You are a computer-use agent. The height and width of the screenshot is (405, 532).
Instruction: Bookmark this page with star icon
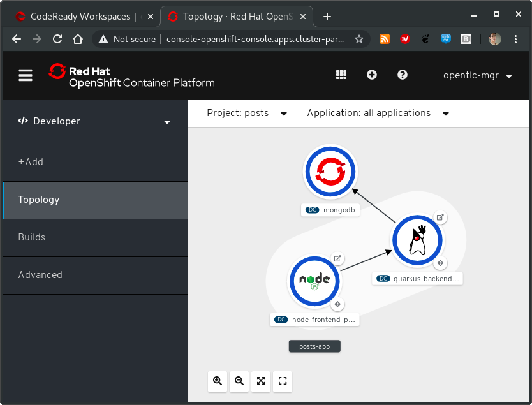(x=359, y=40)
